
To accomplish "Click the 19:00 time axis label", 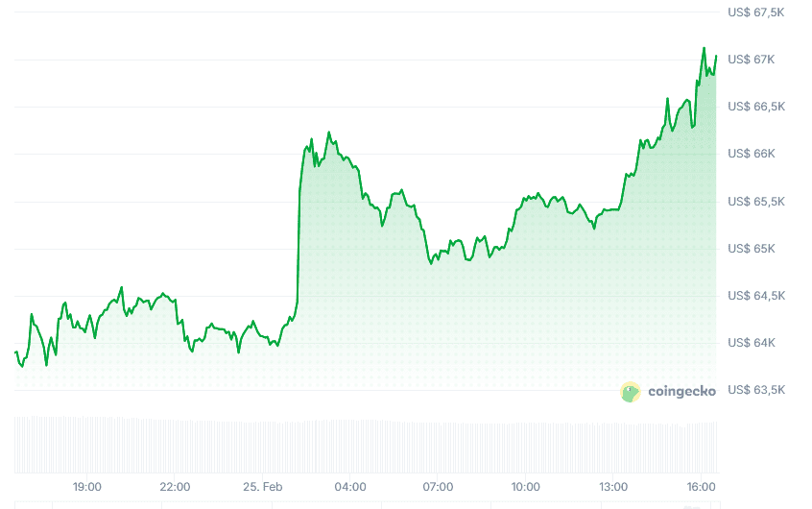I will click(x=87, y=487).
